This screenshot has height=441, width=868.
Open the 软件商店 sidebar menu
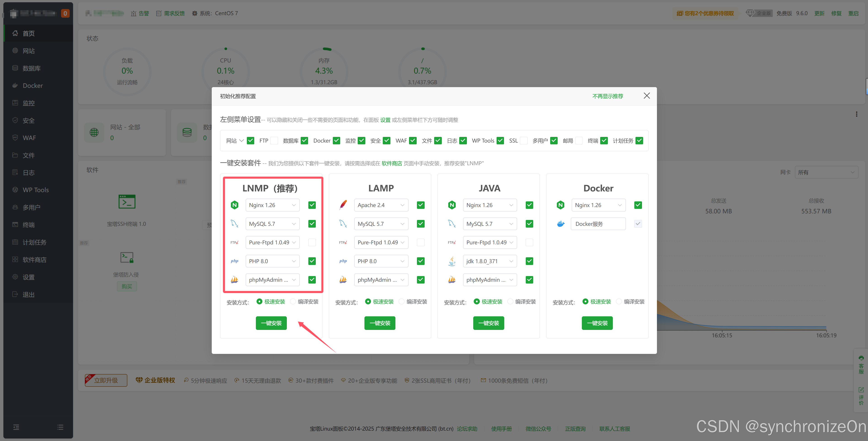tap(34, 260)
